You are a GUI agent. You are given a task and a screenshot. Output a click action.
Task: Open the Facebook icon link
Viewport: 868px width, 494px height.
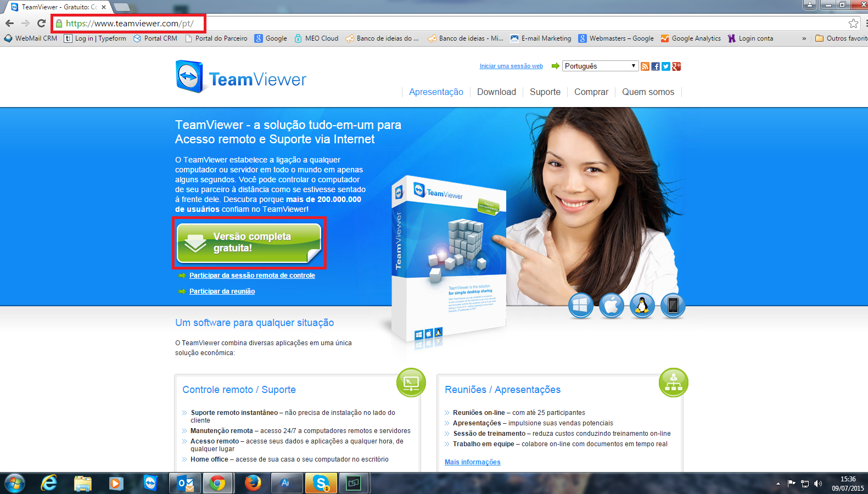tap(656, 66)
